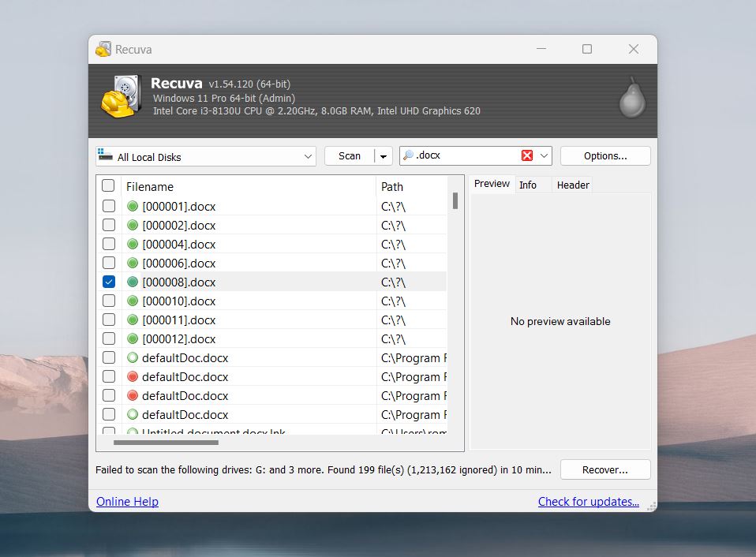Click green status dot of [000010].docx
This screenshot has height=557, width=756.
tap(133, 301)
